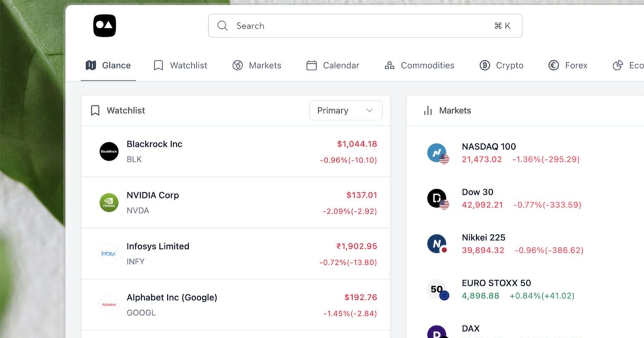Open the NASDAQ 100 index name
644x338 pixels.
(x=489, y=146)
